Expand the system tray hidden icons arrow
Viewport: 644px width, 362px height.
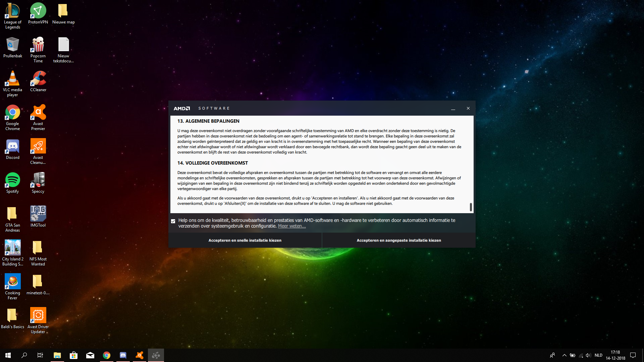click(564, 355)
